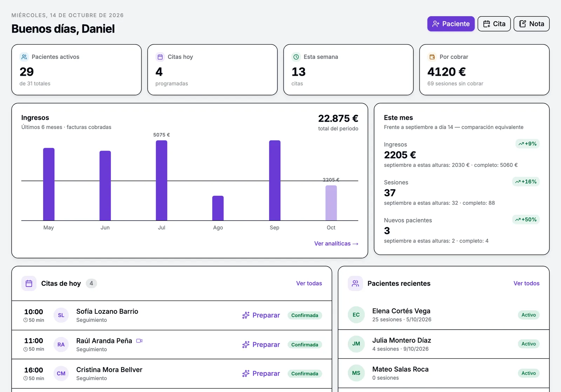Viewport: 561px width, 392px height.
Task: Select the light purple Oct bar
Action: click(x=331, y=203)
